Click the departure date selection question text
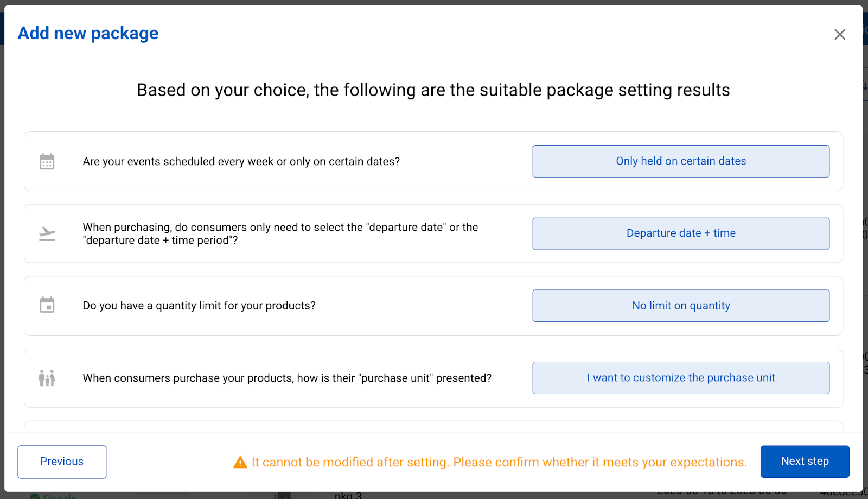 (280, 234)
